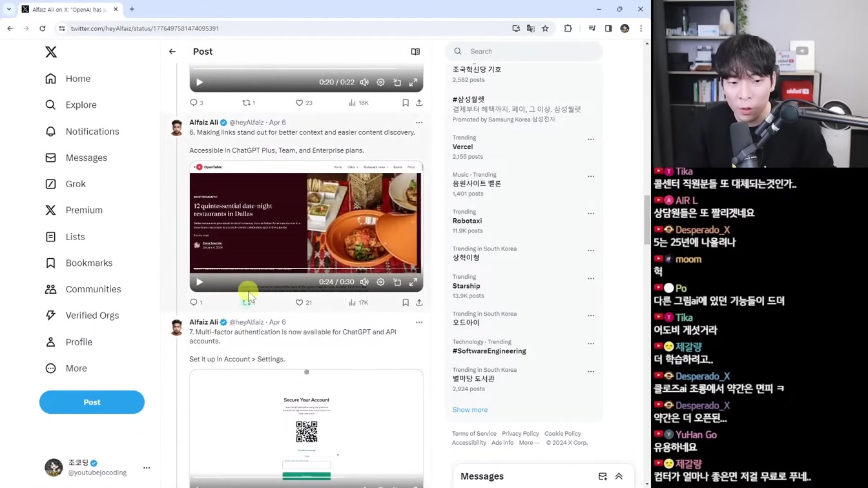Expand More menu in sidebar
The height and width of the screenshot is (488, 868).
[66, 369]
